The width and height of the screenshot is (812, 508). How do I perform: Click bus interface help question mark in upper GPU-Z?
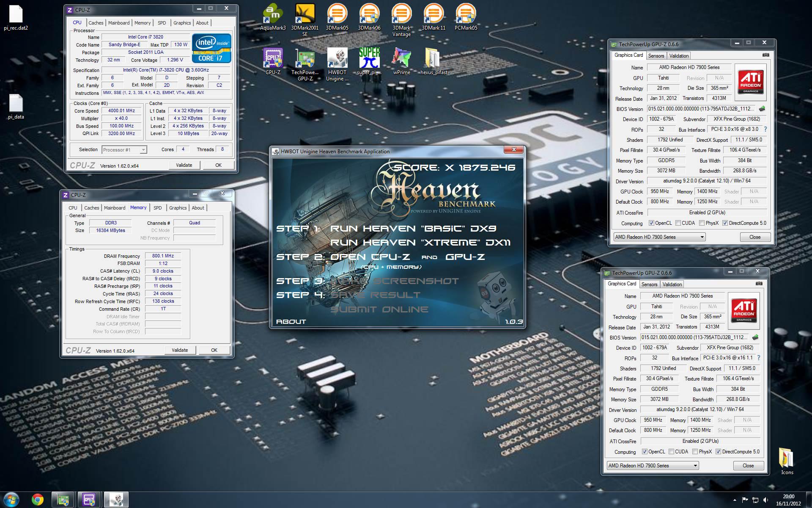click(x=765, y=129)
